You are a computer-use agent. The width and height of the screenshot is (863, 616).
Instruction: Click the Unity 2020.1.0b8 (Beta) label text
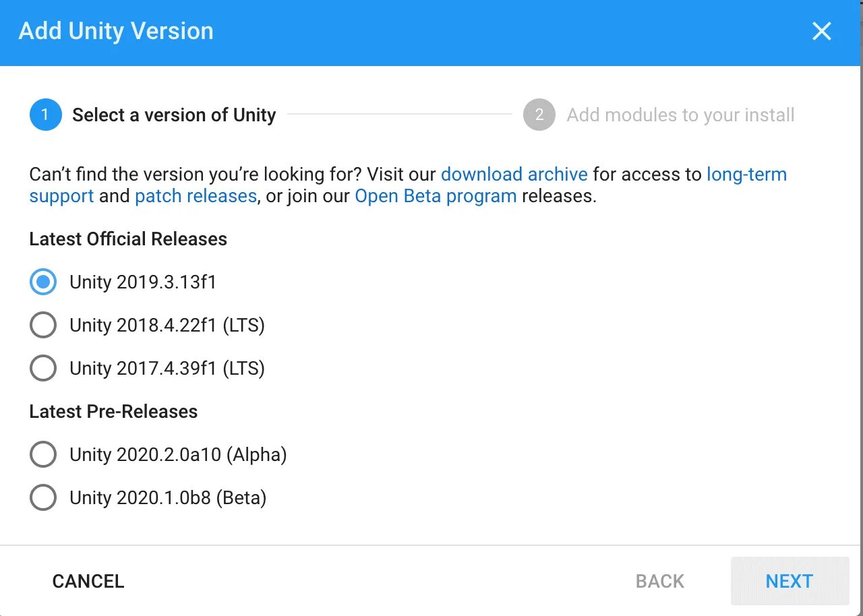tap(168, 498)
